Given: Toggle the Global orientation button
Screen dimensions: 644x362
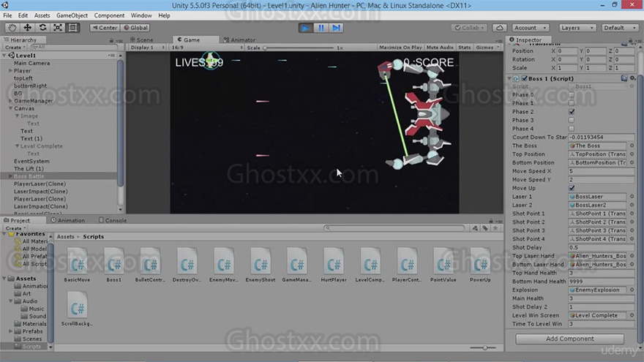Looking at the screenshot, I should (135, 28).
